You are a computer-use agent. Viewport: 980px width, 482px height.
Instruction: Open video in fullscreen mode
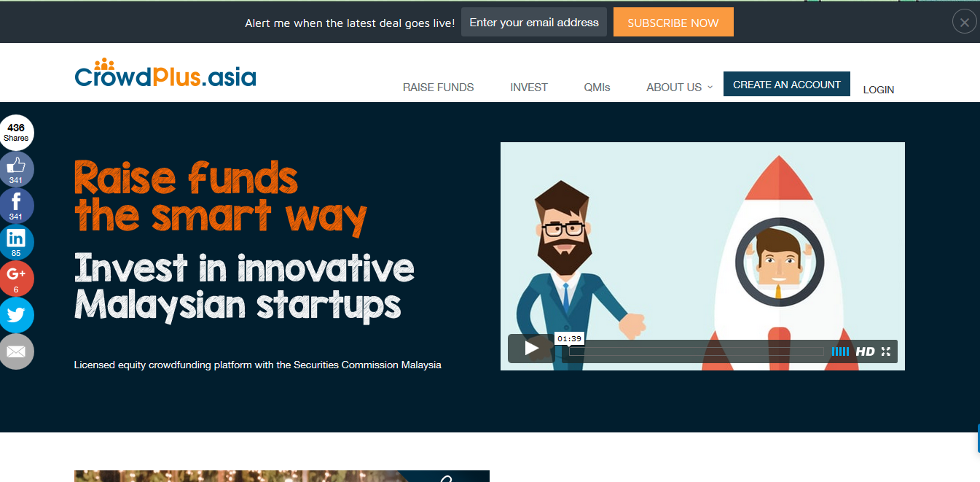tap(886, 351)
